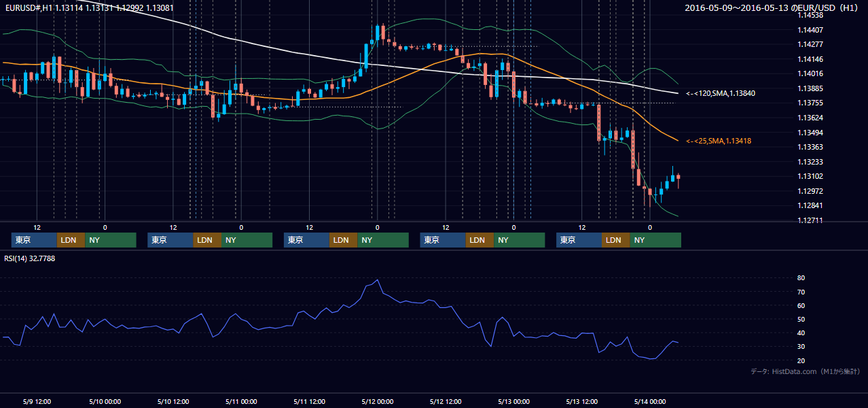Click the RSI scale value 70
Screen dimensions: 868x408
(801, 292)
